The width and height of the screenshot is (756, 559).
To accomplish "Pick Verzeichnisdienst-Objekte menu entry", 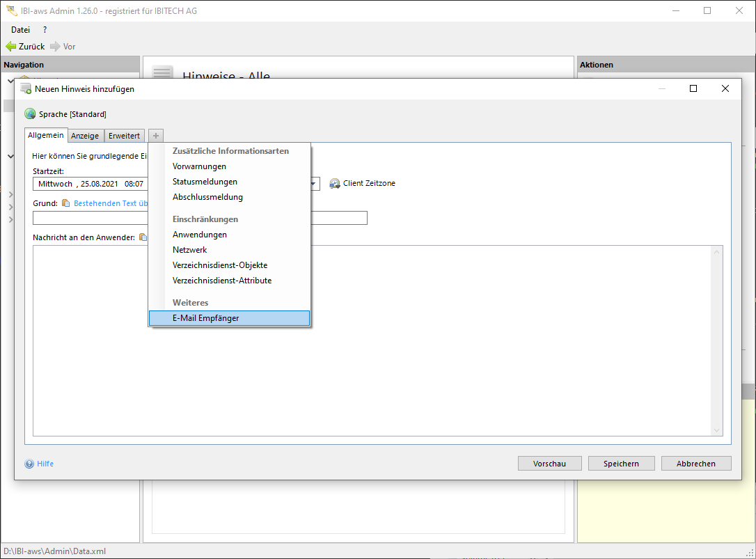I will point(220,265).
